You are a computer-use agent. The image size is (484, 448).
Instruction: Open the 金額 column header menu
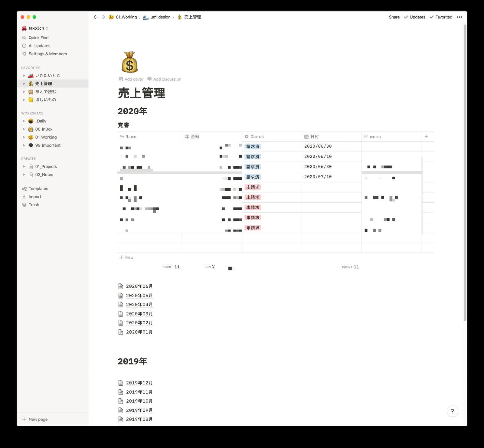(x=195, y=137)
